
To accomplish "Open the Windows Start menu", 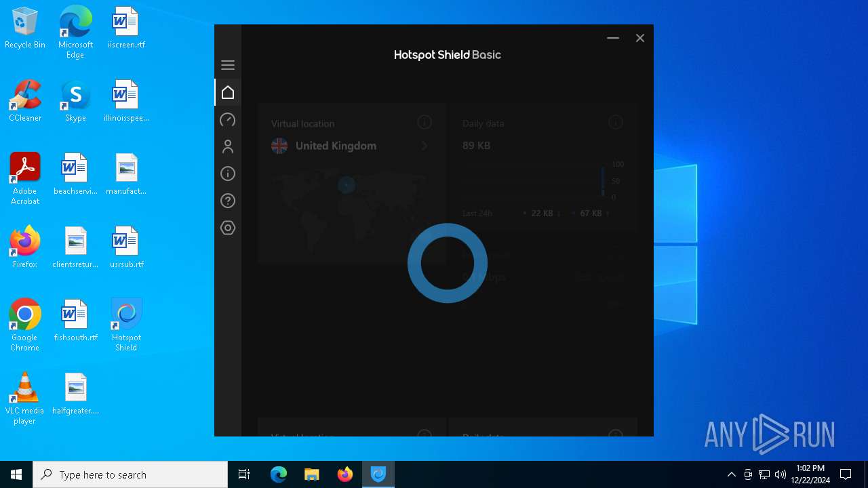I will (16, 474).
